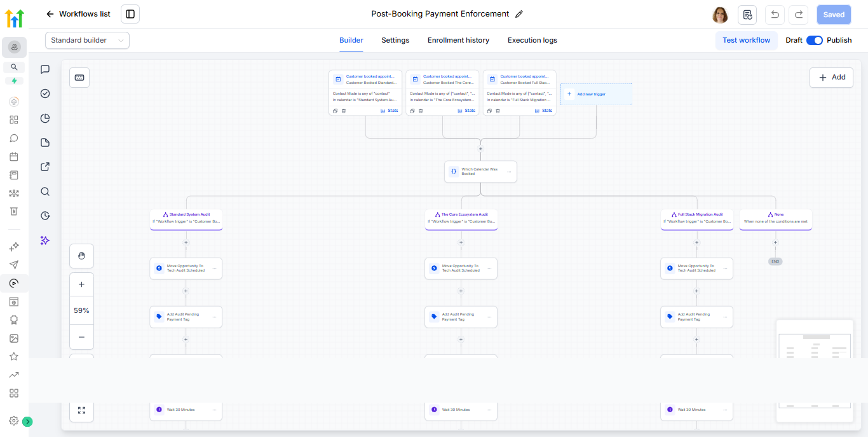868x437 pixels.
Task: Open Calendars in the left navigation
Action: click(14, 156)
